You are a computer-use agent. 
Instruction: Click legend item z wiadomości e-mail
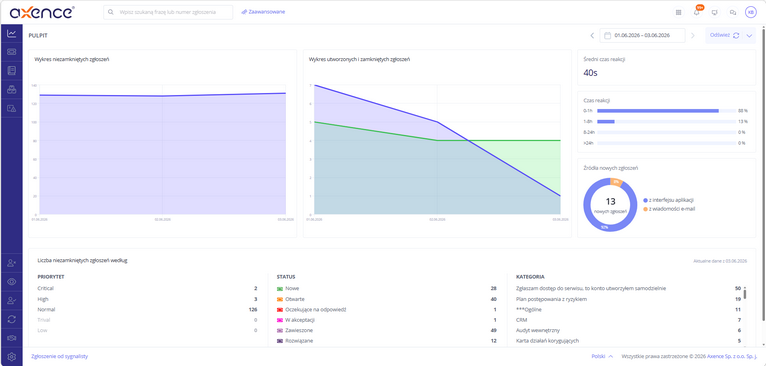click(x=669, y=209)
